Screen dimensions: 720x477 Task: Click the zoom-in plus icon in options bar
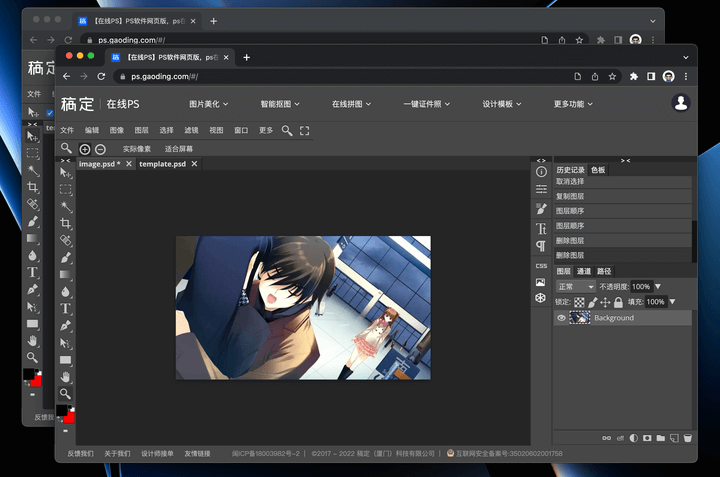pyautogui.click(x=84, y=149)
